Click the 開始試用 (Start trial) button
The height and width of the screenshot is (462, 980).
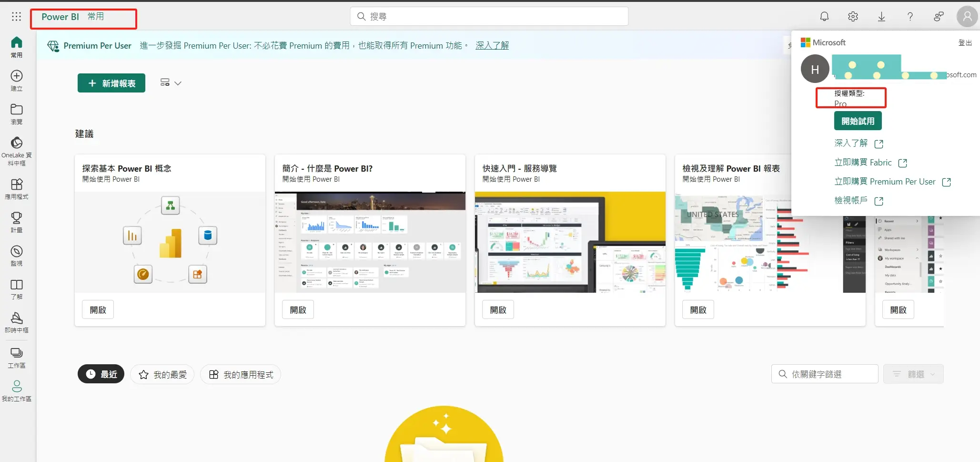[858, 121]
